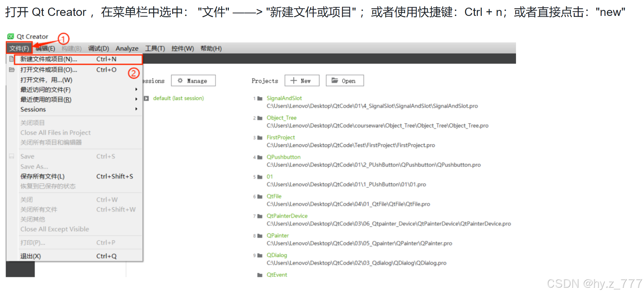
Task: Click folder icon next to QDialog project
Action: (260, 255)
